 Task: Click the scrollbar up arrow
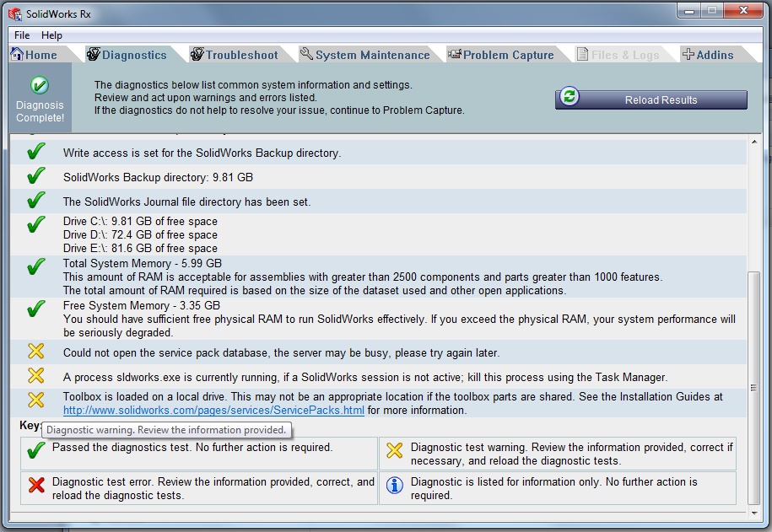[754, 142]
